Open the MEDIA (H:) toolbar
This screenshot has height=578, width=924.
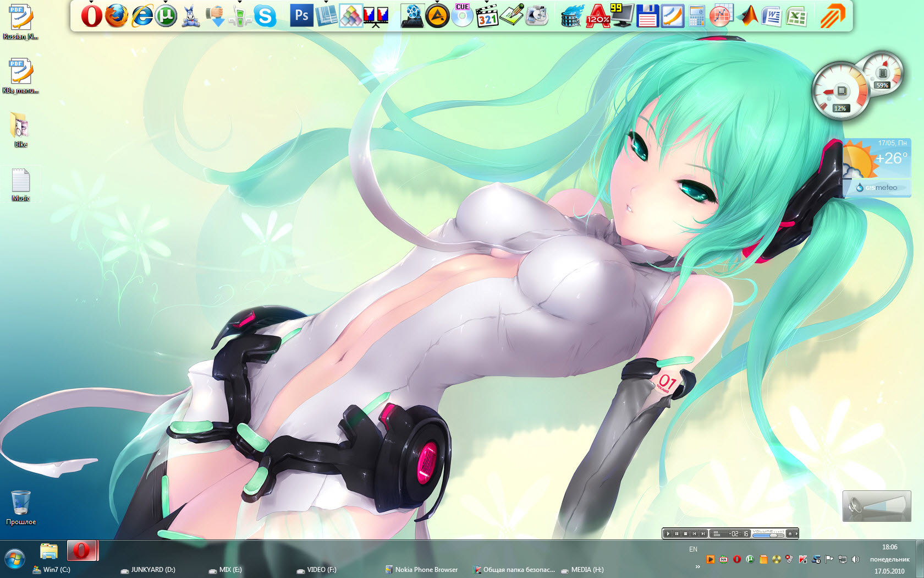coord(582,570)
